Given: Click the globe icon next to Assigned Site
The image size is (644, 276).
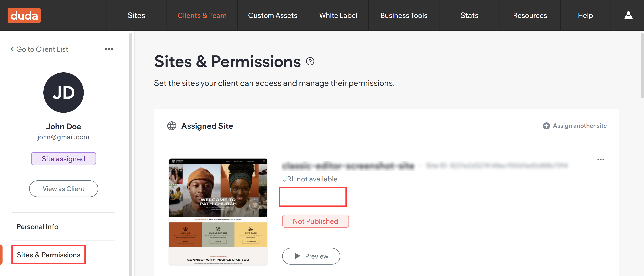Looking at the screenshot, I should [x=172, y=126].
